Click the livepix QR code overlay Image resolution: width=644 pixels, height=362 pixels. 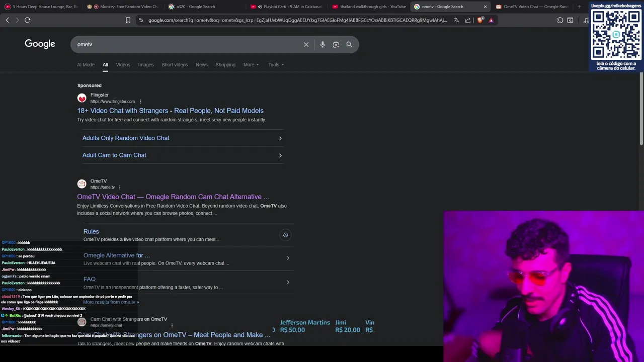(616, 36)
